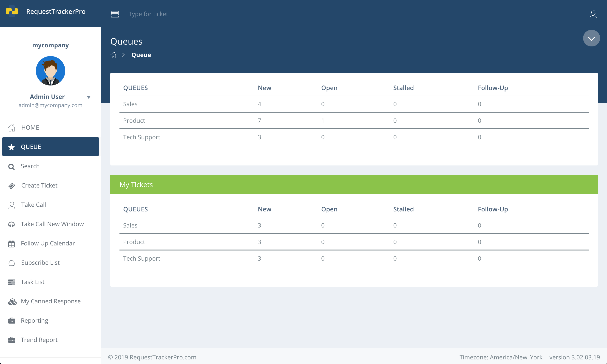Click the Take Call New Window headset icon

coord(11,224)
